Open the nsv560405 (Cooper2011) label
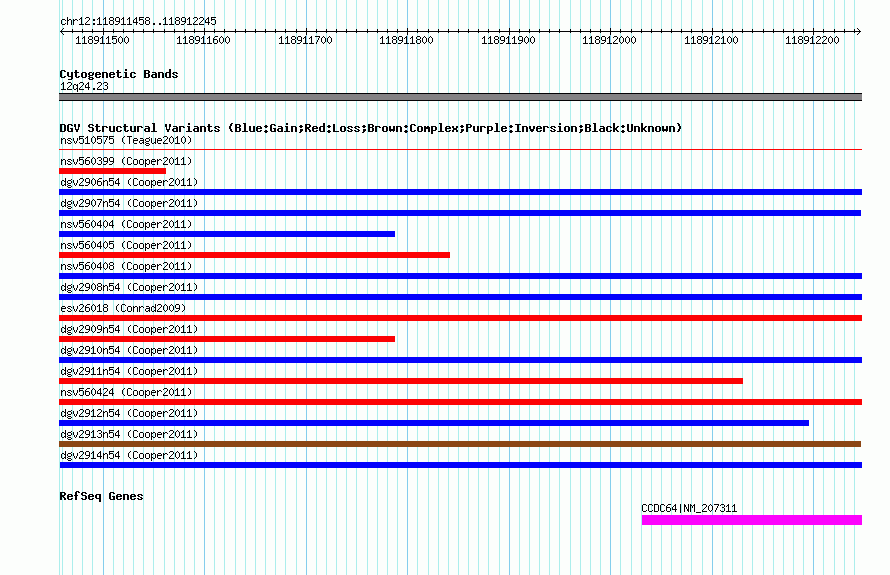 click(126, 245)
